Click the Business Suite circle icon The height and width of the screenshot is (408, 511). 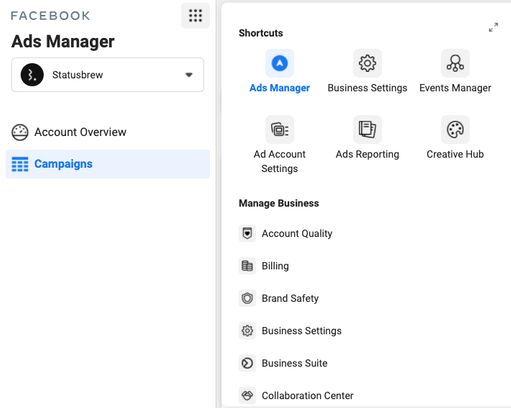coord(247,363)
